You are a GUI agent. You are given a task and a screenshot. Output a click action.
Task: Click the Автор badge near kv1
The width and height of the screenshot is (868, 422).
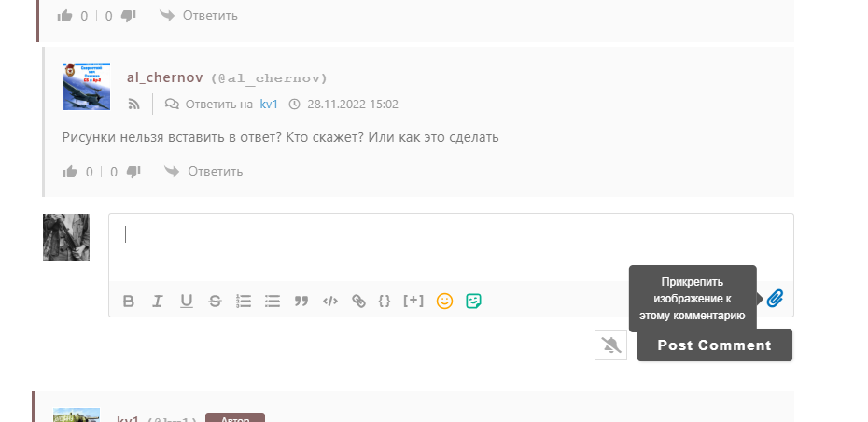pyautogui.click(x=235, y=418)
